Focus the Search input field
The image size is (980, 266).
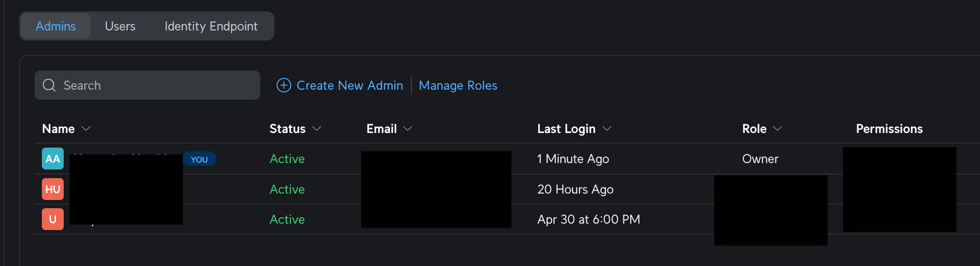click(x=157, y=85)
